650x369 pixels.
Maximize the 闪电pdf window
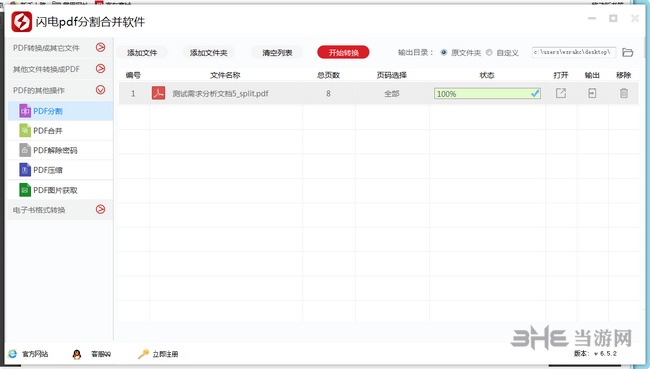coord(613,18)
